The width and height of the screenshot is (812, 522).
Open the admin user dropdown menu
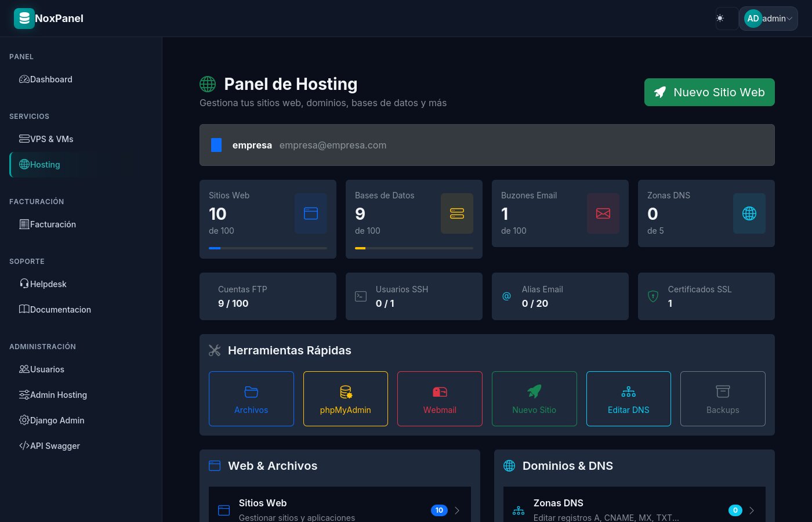point(768,19)
